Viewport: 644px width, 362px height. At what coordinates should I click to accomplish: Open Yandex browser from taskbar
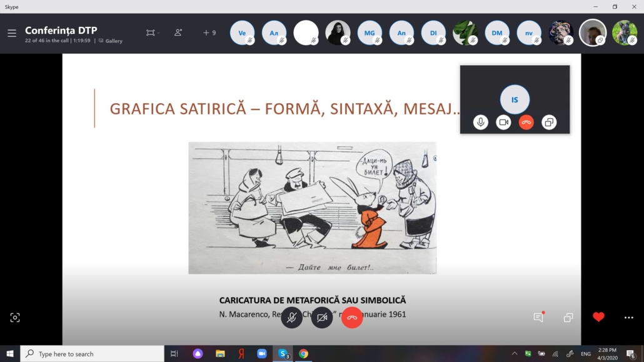pos(241,353)
